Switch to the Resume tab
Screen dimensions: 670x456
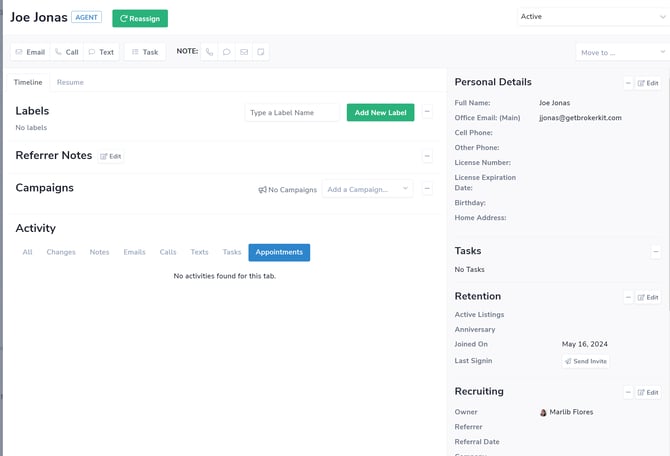(70, 82)
